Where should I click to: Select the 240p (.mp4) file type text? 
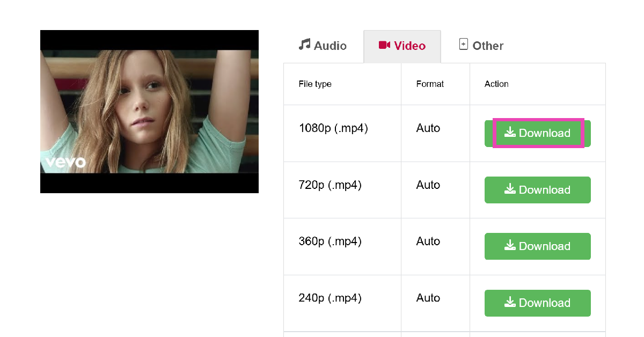pos(330,298)
